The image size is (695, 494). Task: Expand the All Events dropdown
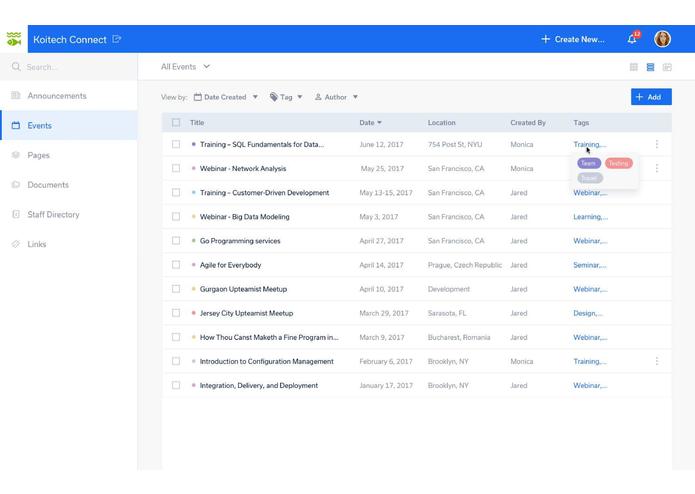pos(185,66)
